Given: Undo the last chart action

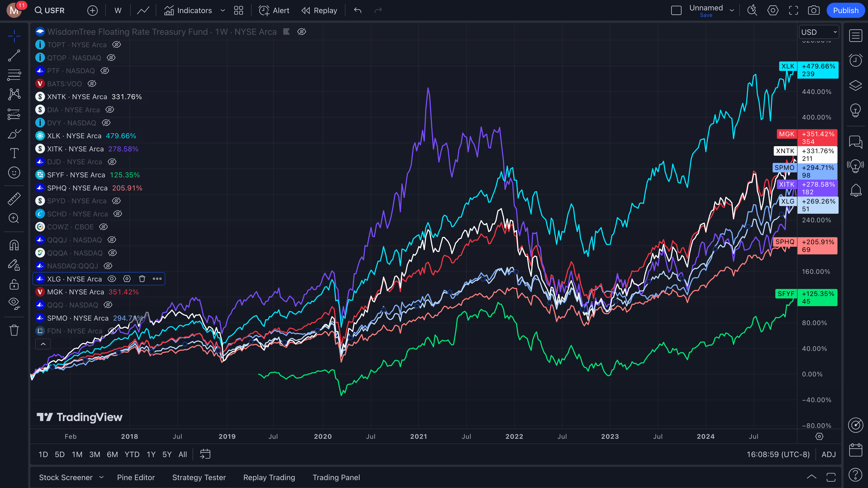Looking at the screenshot, I should click(358, 10).
